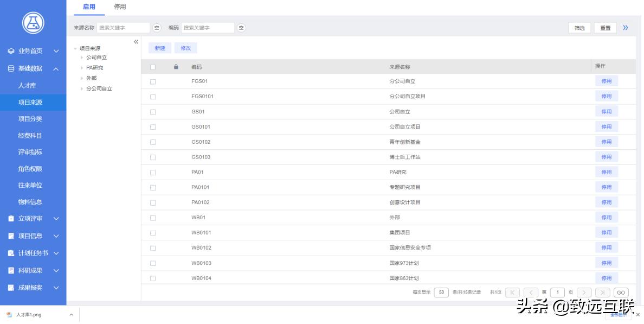Click the application logo at top left

point(33,23)
